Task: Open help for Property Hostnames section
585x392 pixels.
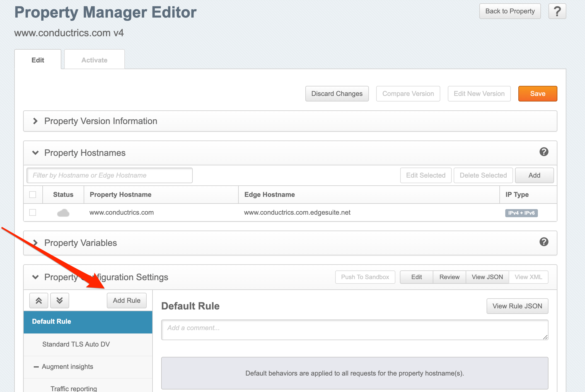Action: point(544,152)
